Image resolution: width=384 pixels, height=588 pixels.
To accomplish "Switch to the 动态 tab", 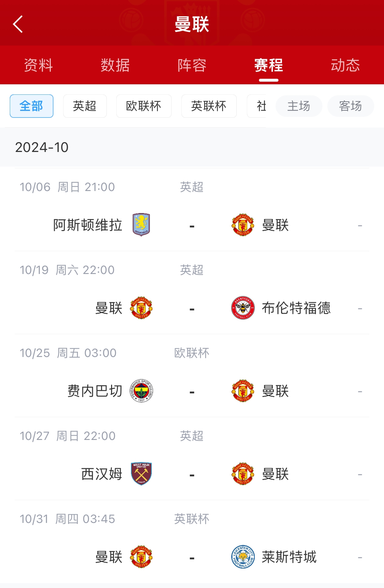I will point(345,65).
